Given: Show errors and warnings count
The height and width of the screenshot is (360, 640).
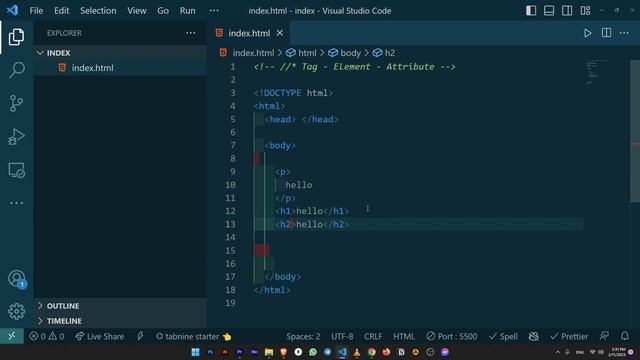Looking at the screenshot, I should coord(47,336).
